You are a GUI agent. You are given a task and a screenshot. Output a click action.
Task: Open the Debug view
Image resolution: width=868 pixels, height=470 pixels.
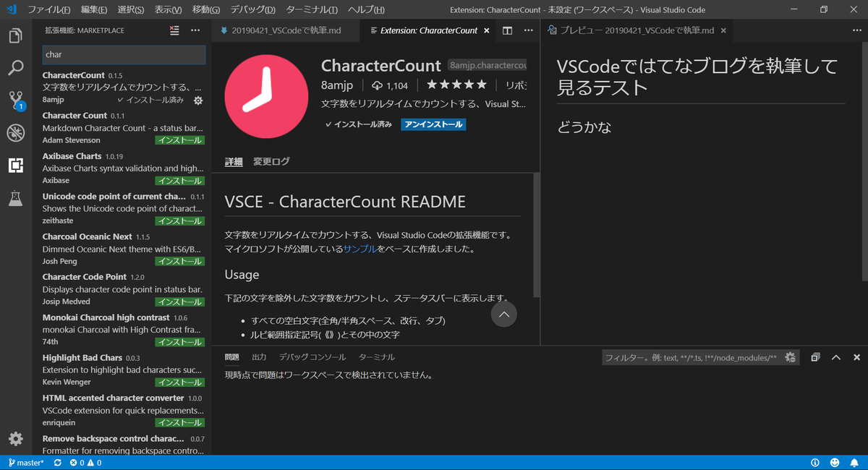15,132
